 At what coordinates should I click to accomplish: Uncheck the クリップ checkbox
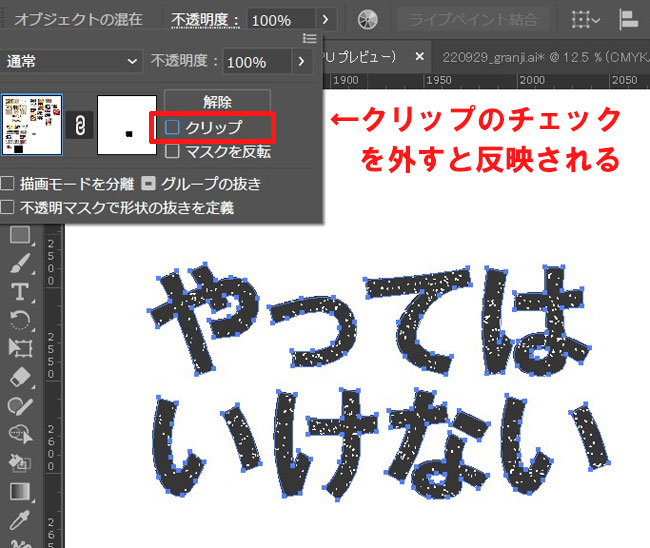tap(172, 127)
